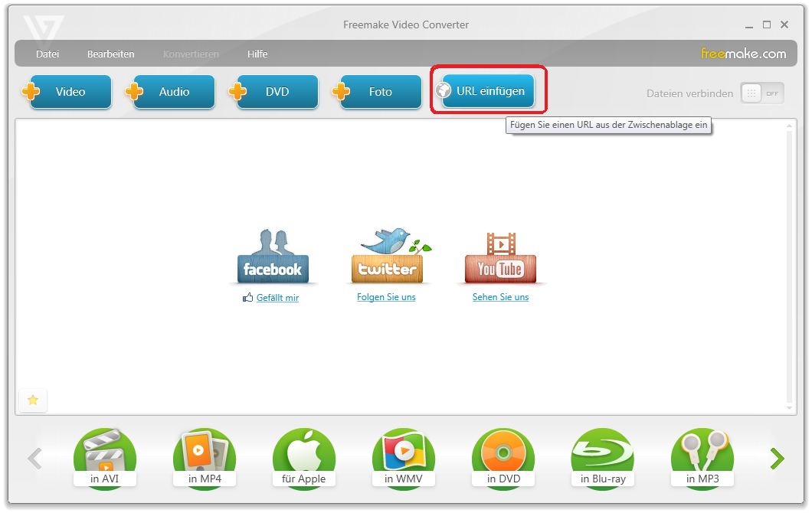The image size is (812, 513).
Task: Follow the Folgen Sie uns link
Action: click(386, 297)
